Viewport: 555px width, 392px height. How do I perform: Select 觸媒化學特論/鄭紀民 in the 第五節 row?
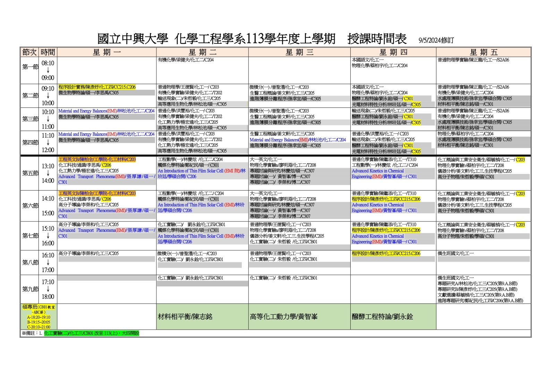pyautogui.click(x=188, y=165)
